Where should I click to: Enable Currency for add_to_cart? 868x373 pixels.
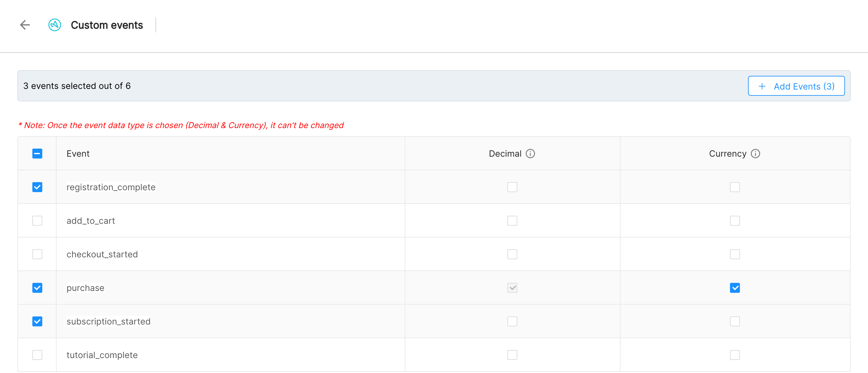tap(735, 221)
